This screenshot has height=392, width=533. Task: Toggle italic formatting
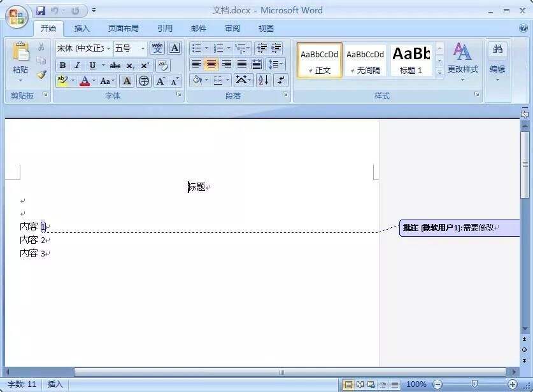pyautogui.click(x=76, y=66)
